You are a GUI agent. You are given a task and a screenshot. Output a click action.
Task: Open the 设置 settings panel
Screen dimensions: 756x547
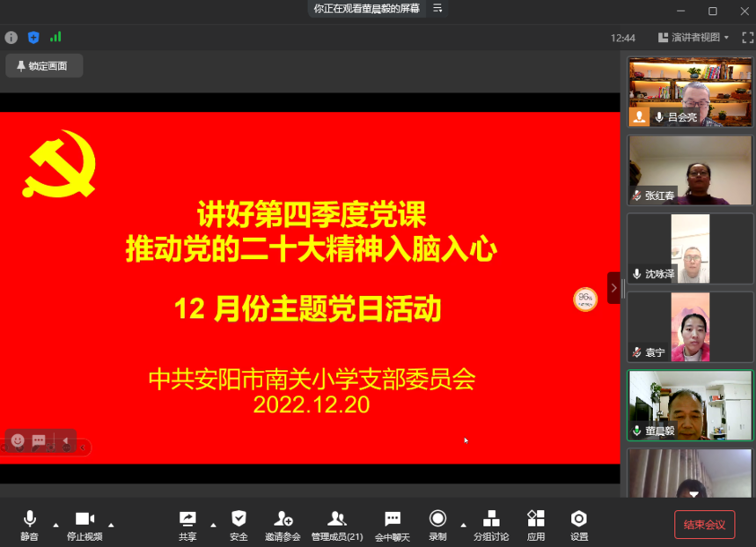click(577, 522)
